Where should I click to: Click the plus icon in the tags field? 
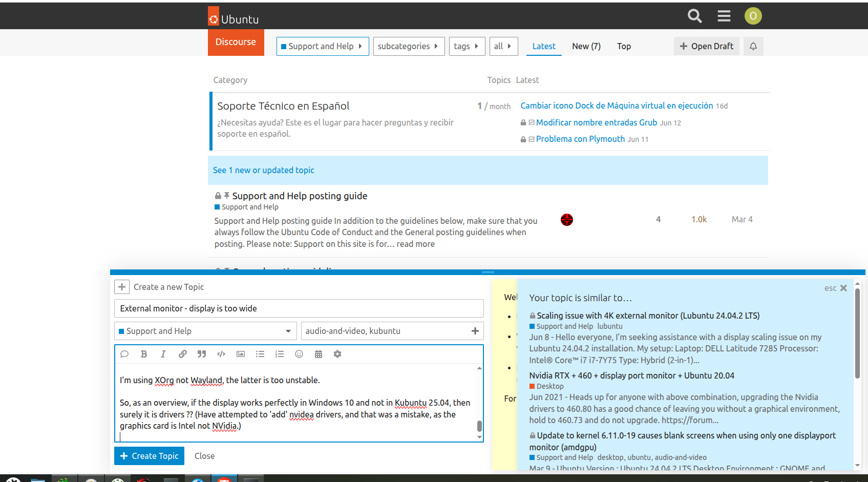tap(475, 331)
